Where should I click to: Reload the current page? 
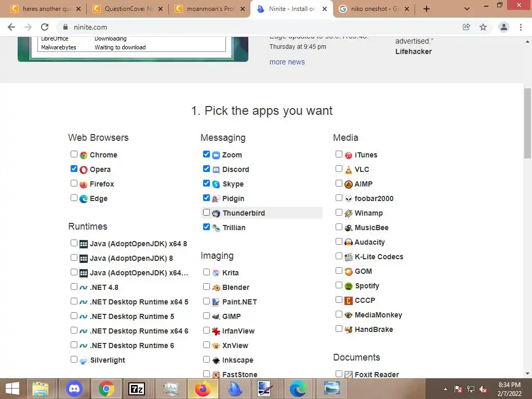[45, 27]
